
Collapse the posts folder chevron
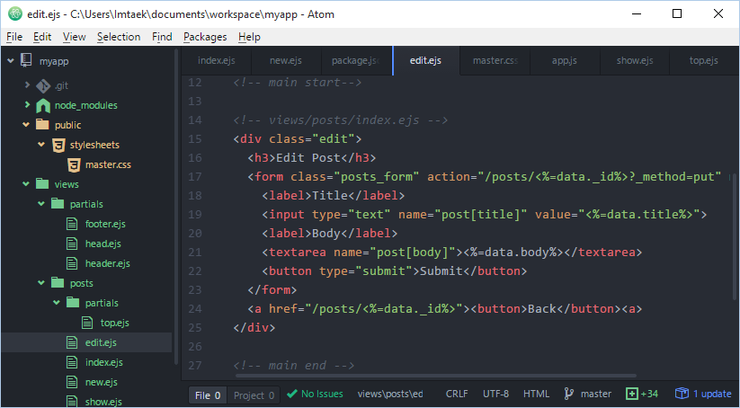[x=42, y=283]
